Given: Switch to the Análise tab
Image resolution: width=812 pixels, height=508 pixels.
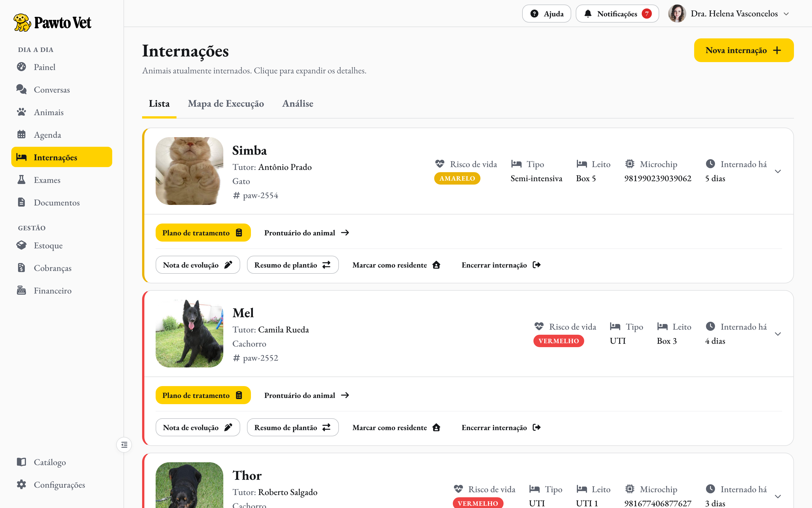Looking at the screenshot, I should [298, 104].
